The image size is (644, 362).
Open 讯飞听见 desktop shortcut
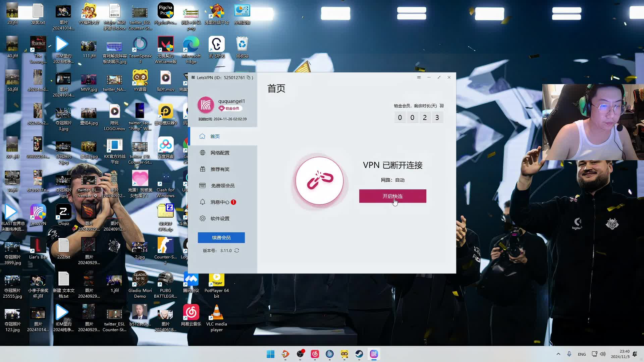tap(216, 48)
